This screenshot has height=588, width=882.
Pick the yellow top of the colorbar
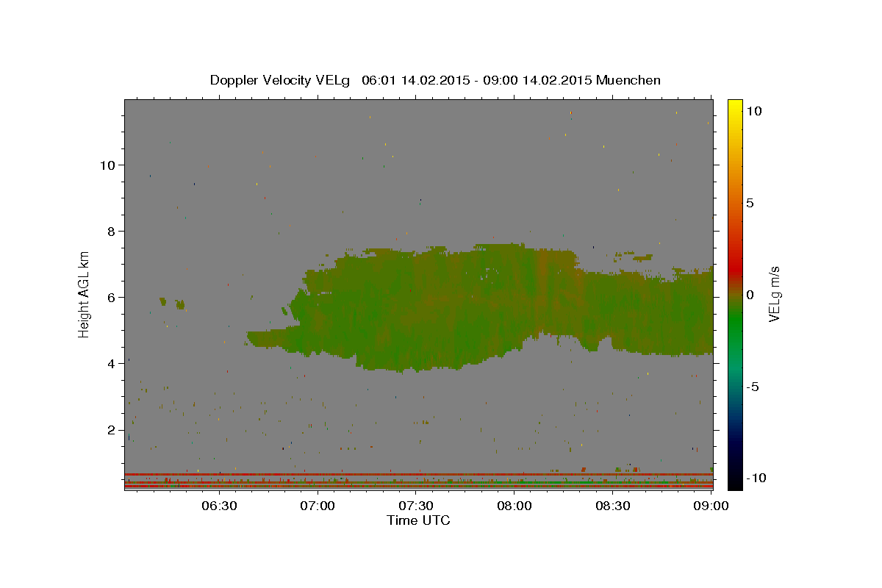(x=734, y=104)
